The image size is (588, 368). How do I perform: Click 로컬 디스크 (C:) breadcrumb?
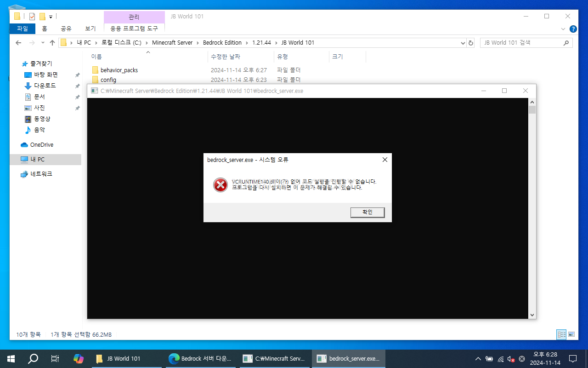pos(121,43)
